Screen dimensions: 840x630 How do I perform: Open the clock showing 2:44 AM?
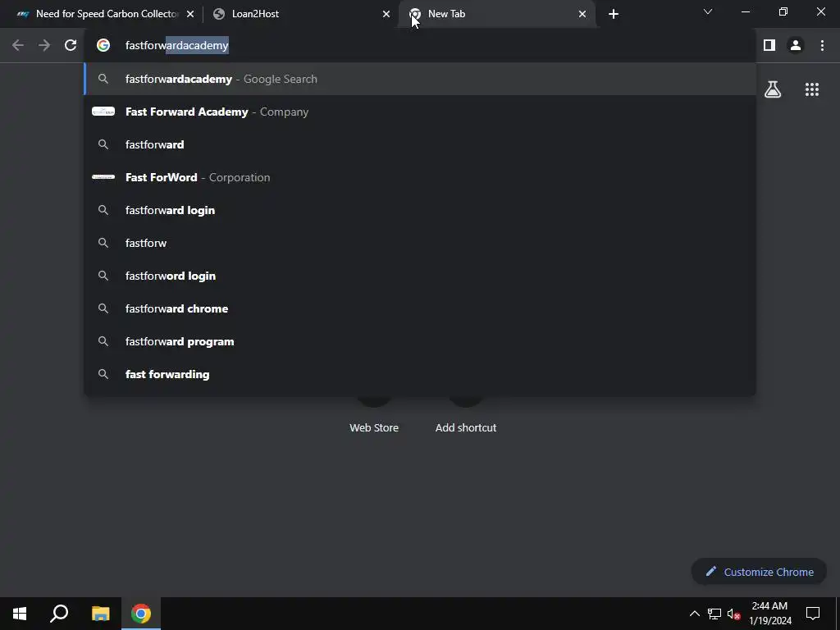(769, 614)
